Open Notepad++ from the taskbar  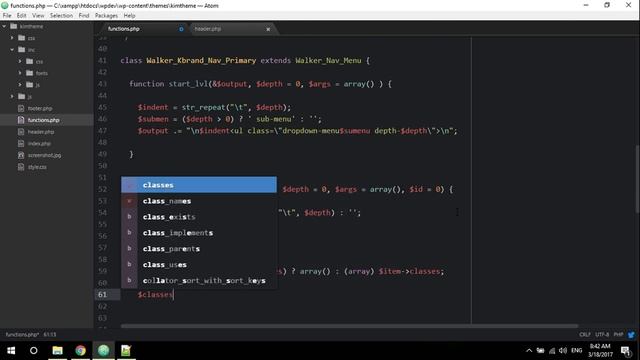pyautogui.click(x=126, y=351)
